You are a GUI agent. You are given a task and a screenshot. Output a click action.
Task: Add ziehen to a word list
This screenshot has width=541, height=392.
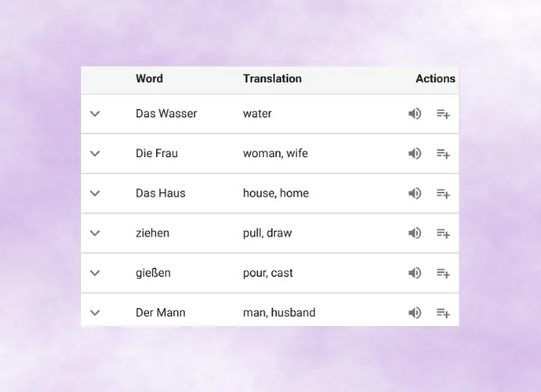coord(443,233)
